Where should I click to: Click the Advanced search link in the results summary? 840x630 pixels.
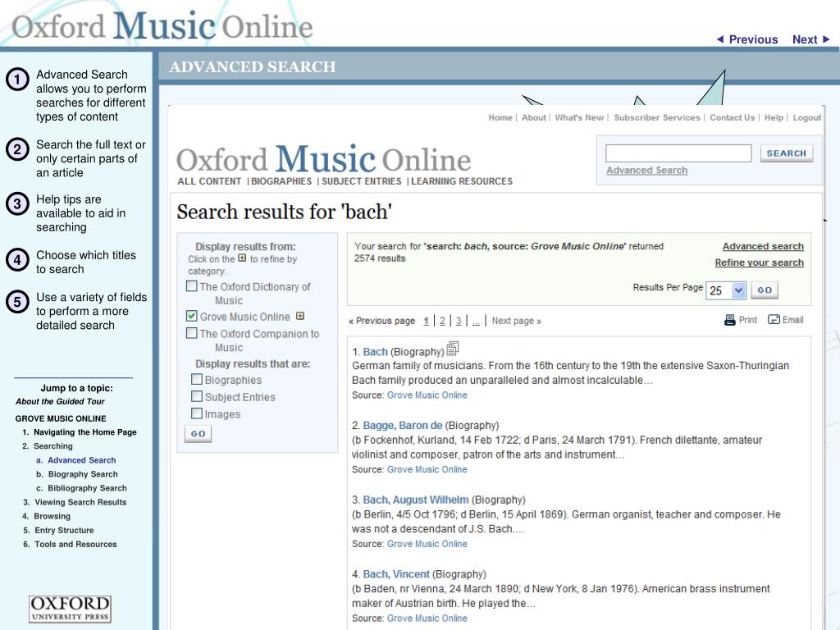763,246
